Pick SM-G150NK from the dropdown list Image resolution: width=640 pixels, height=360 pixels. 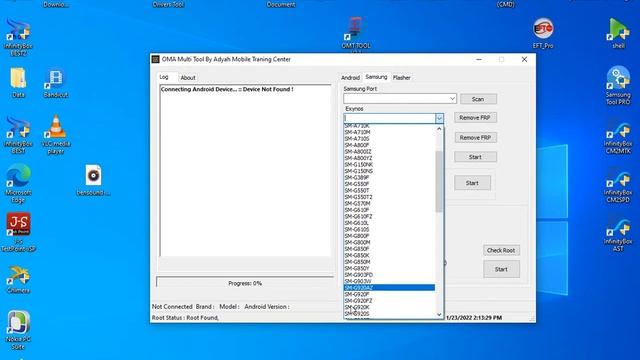(x=389, y=164)
